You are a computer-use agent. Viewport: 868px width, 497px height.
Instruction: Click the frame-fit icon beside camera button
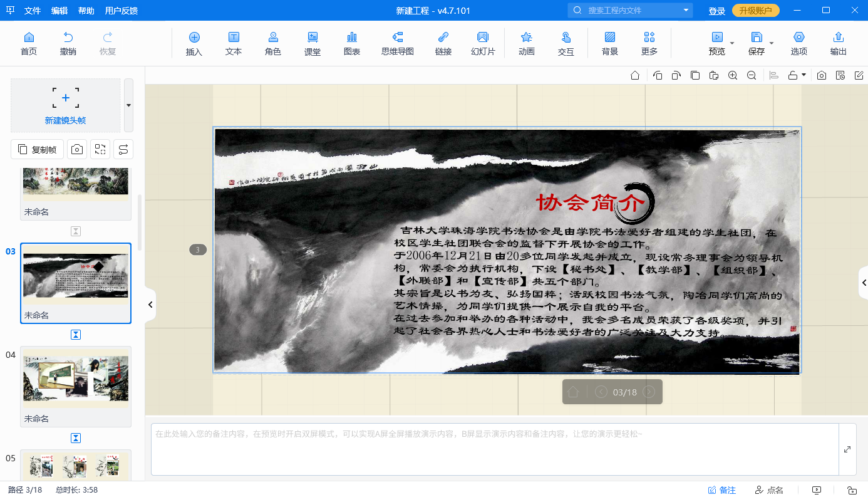[100, 149]
